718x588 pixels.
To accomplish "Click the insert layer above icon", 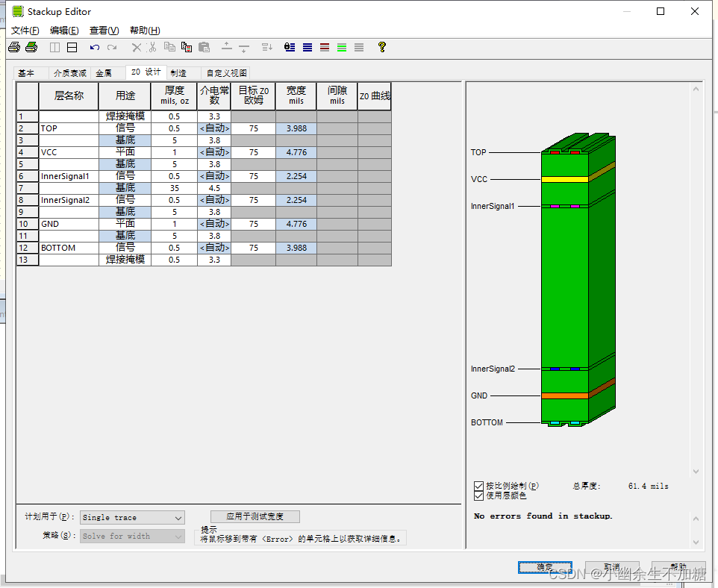I will pos(227,46).
